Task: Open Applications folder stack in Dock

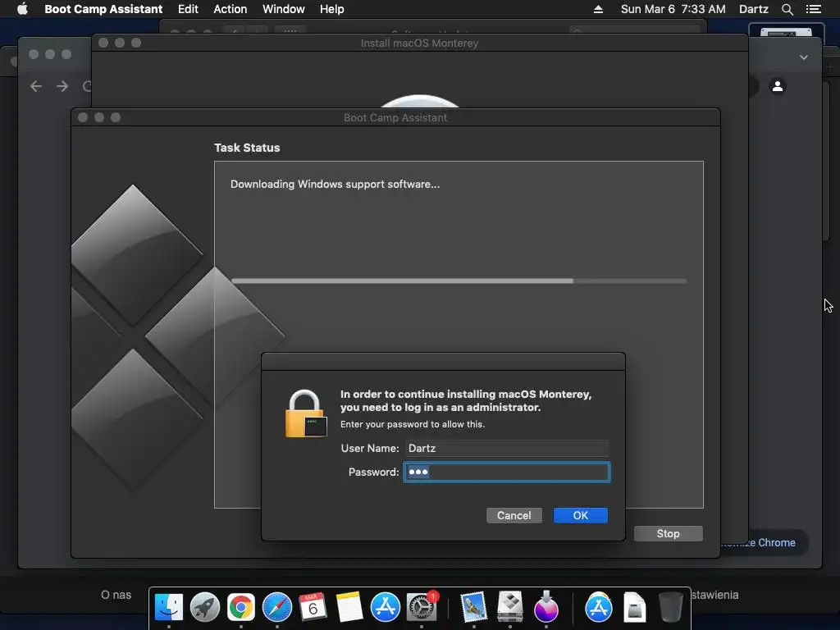Action: tap(598, 607)
